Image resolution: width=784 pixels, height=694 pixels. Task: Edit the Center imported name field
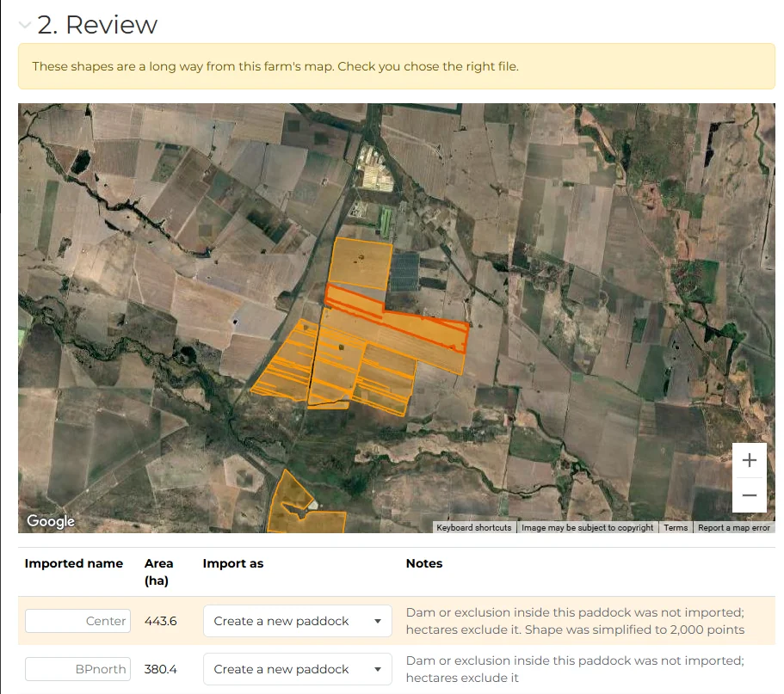click(77, 621)
